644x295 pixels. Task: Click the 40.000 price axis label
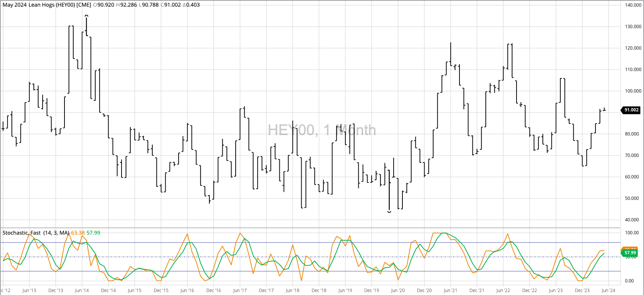click(x=632, y=220)
